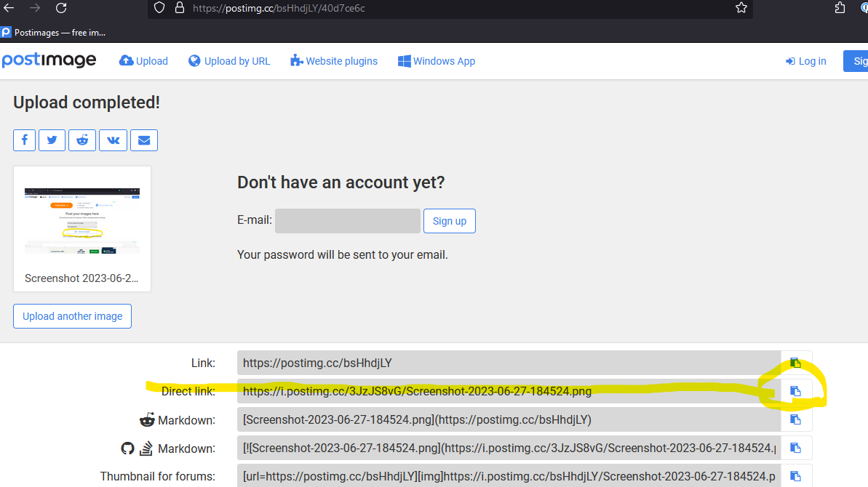Screen dimensions: 868x487
Task: Select the Thumbnail for forums field
Action: click(x=509, y=476)
